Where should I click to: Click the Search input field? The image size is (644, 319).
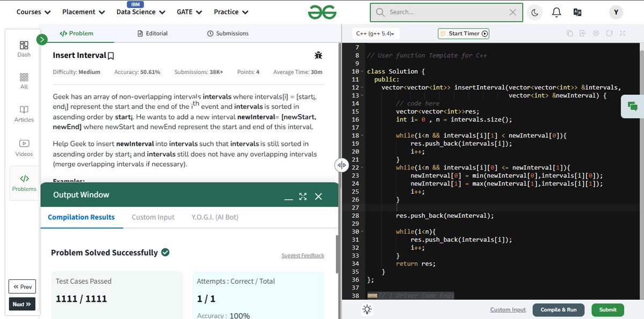click(447, 12)
